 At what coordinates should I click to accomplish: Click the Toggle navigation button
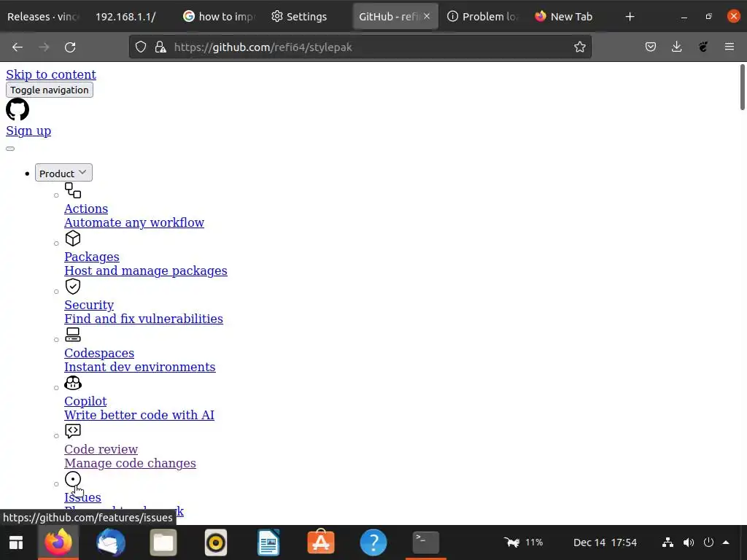click(50, 90)
